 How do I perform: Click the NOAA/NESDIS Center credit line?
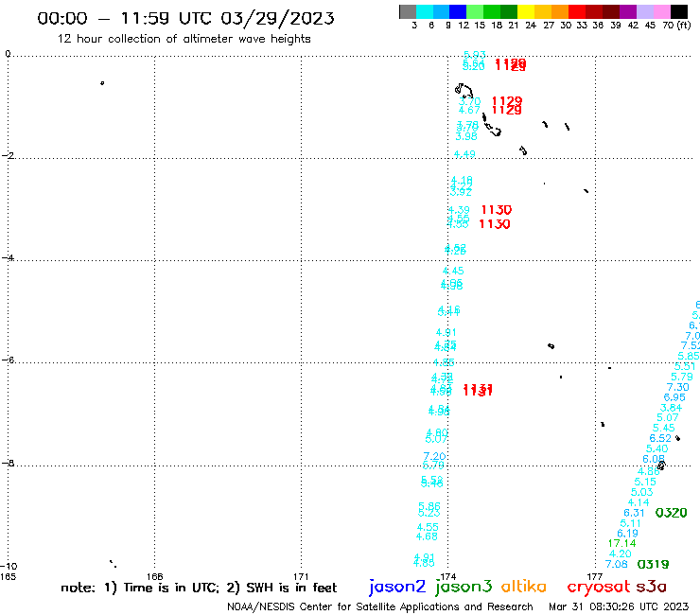pyautogui.click(x=380, y=607)
